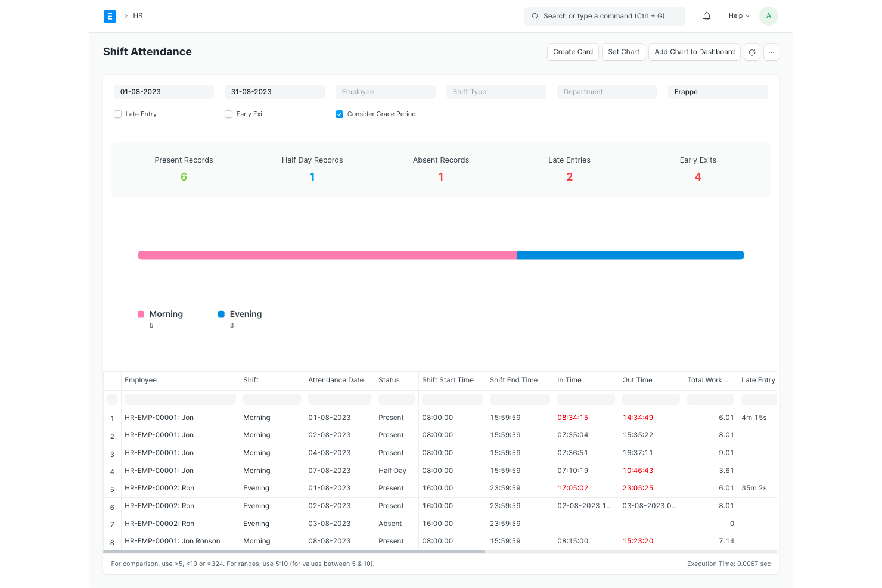This screenshot has width=882, height=588.
Task: Click the Early Exits count 4
Action: pyautogui.click(x=698, y=177)
